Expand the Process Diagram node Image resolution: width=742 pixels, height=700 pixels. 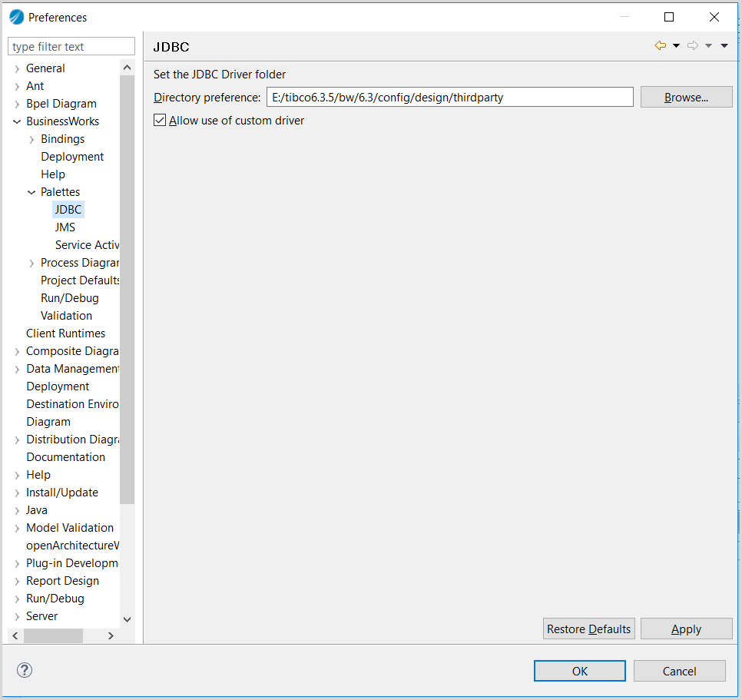pyautogui.click(x=31, y=263)
